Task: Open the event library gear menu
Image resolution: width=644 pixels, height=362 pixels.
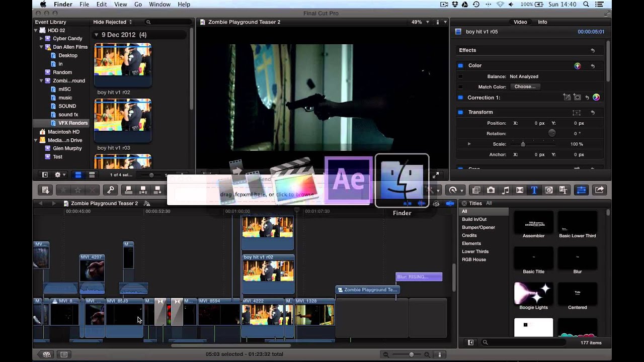Action: pyautogui.click(x=59, y=175)
